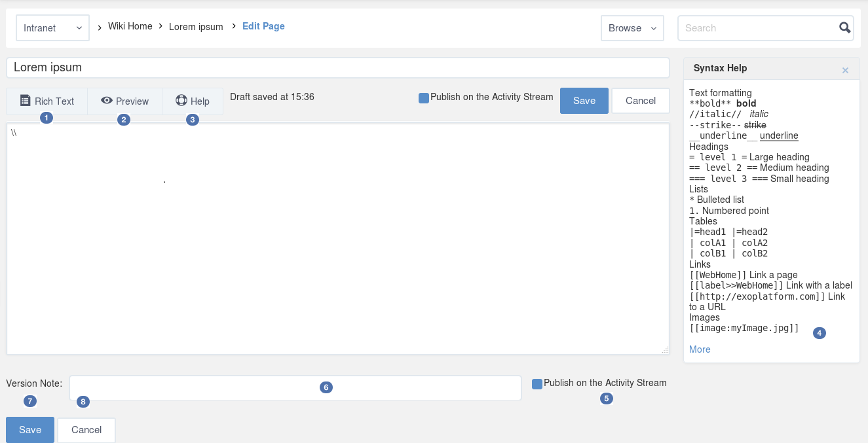
Task: Click the 'Syntax Help' panel heading
Action: point(720,68)
